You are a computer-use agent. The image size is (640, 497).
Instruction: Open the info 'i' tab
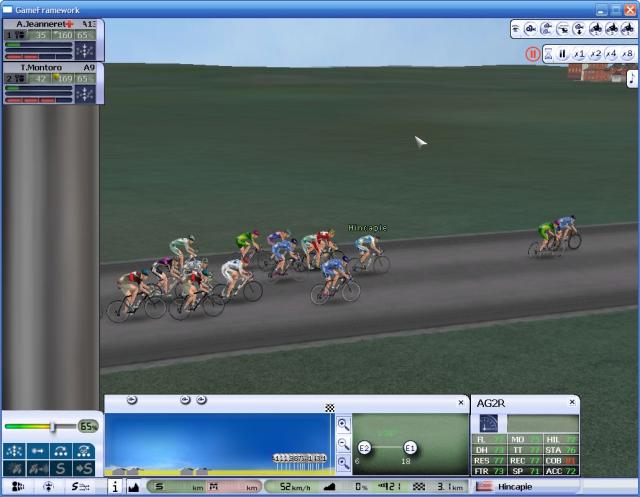114,487
